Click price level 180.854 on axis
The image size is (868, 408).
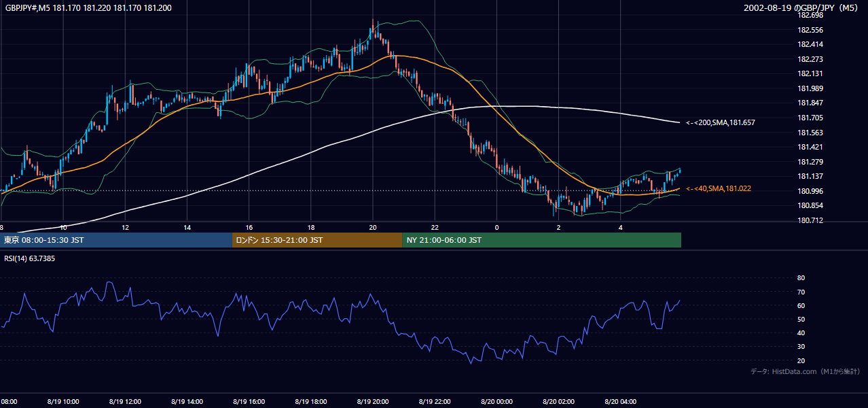click(x=810, y=205)
